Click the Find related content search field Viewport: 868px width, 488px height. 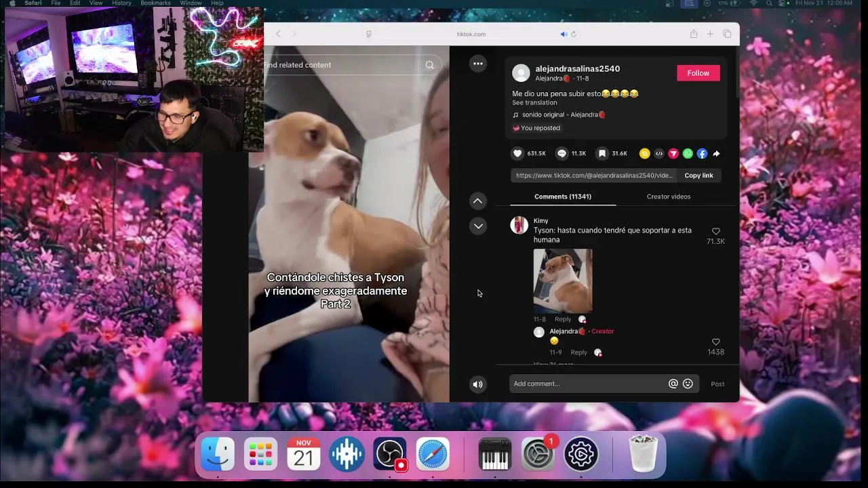[339, 65]
